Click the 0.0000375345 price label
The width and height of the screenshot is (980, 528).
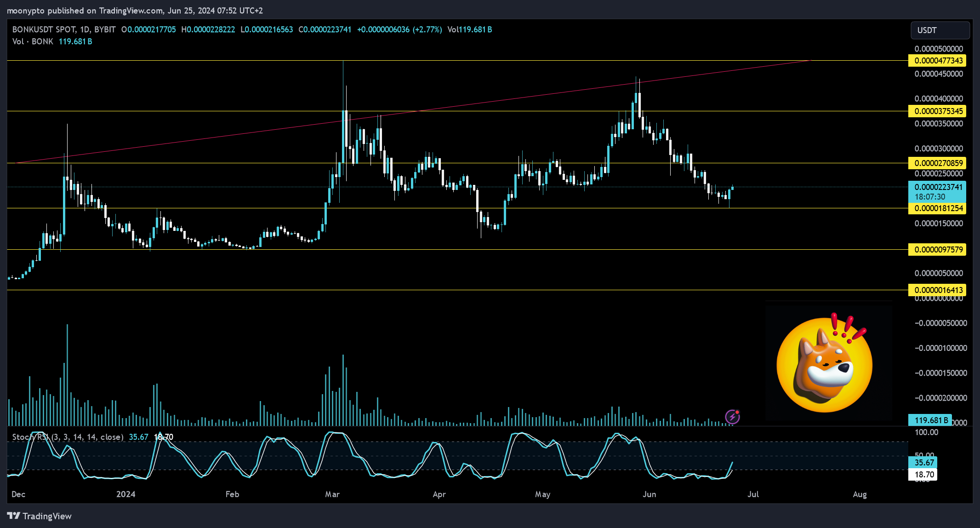click(x=937, y=111)
